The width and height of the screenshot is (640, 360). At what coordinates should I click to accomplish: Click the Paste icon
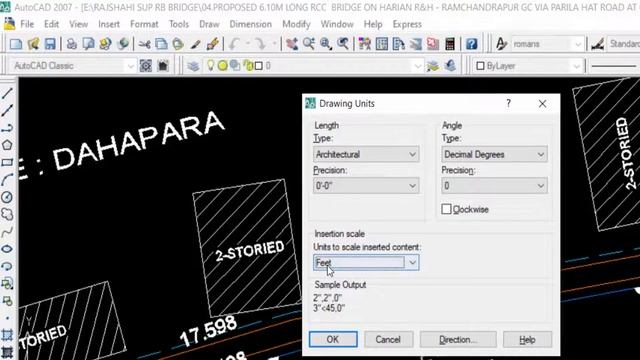point(178,44)
